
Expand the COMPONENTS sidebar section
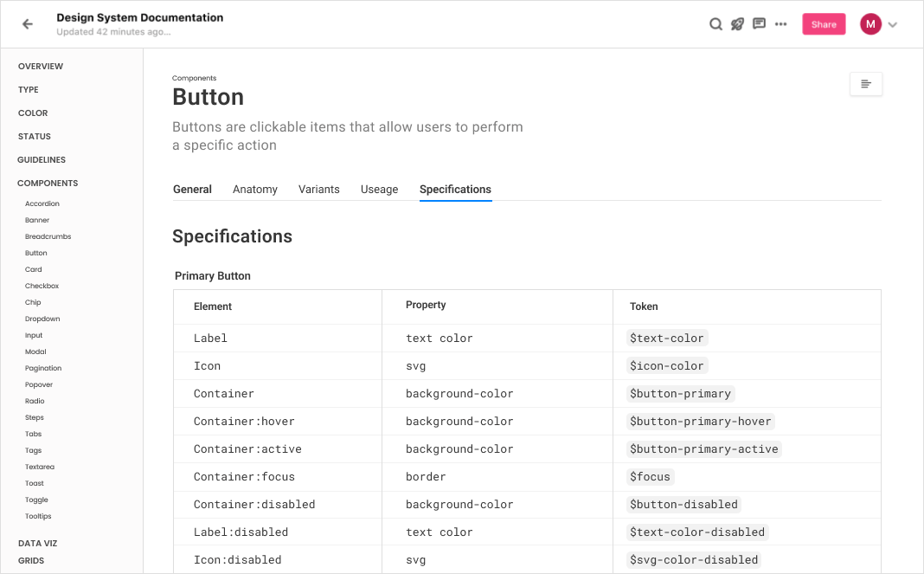(x=48, y=184)
